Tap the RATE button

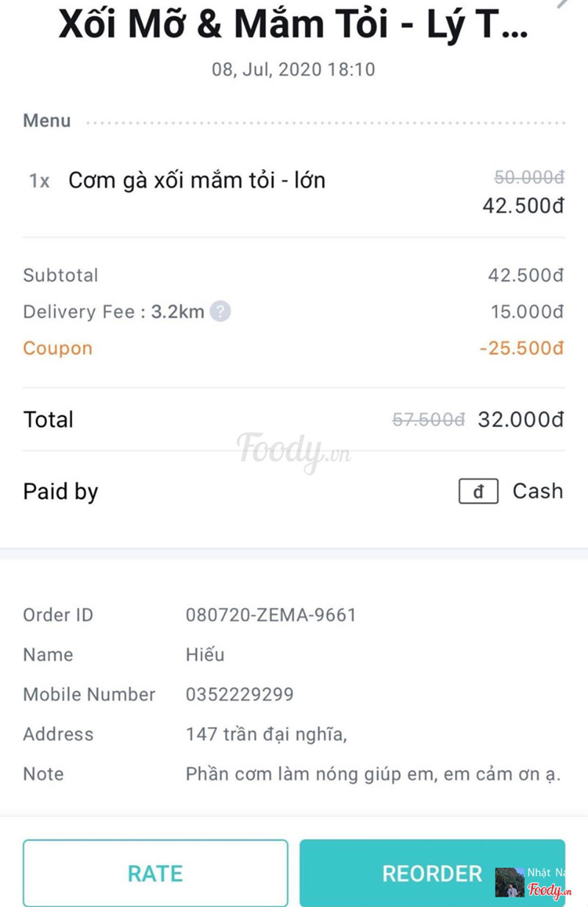tap(155, 873)
